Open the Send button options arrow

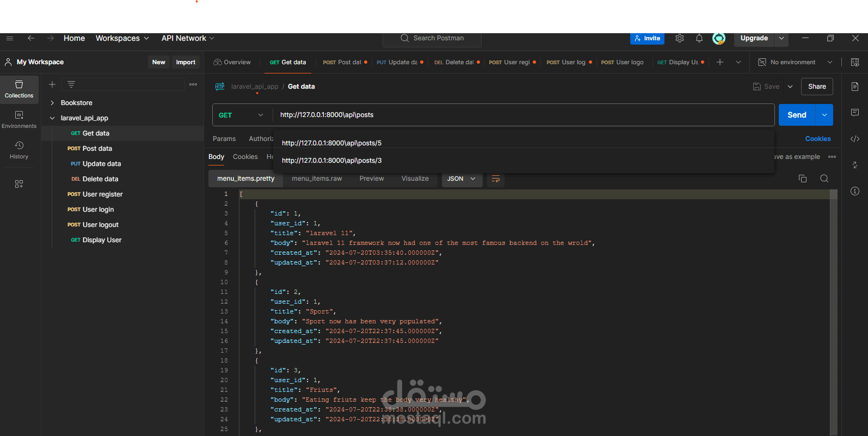pyautogui.click(x=824, y=115)
